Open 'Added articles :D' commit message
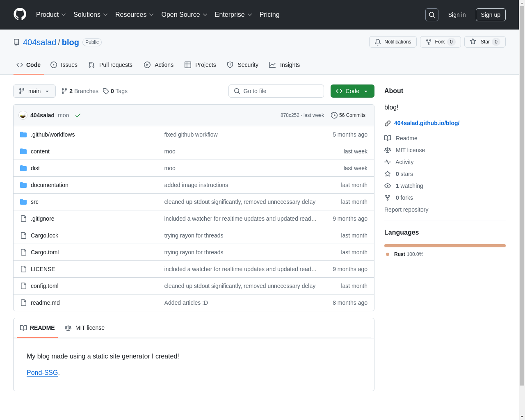Screen dimensions: 525x420 186,303
